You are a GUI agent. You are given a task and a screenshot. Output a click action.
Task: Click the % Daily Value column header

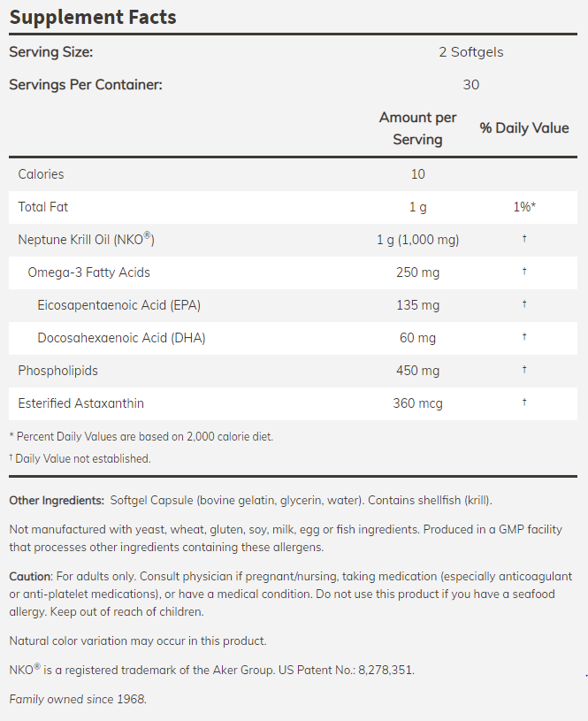524,128
